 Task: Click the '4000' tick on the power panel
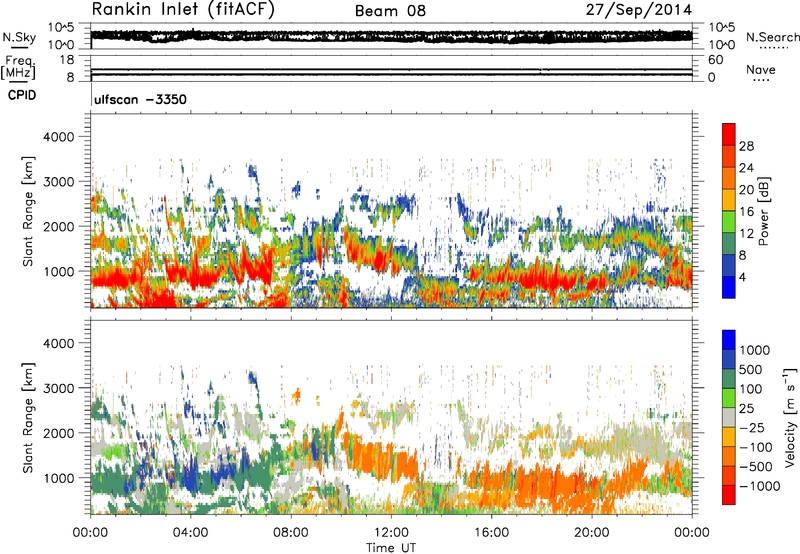[58, 137]
